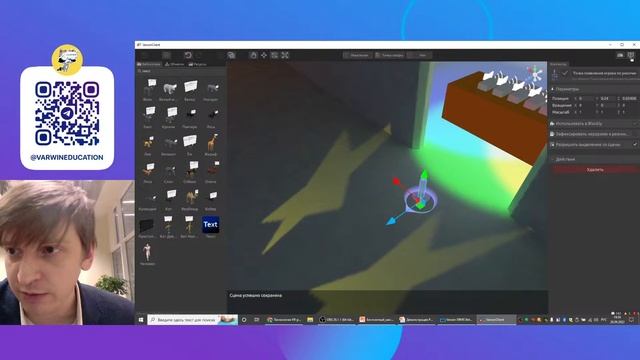
Task: Click the red X-axis gizmo arrow
Action: pyautogui.click(x=397, y=181)
